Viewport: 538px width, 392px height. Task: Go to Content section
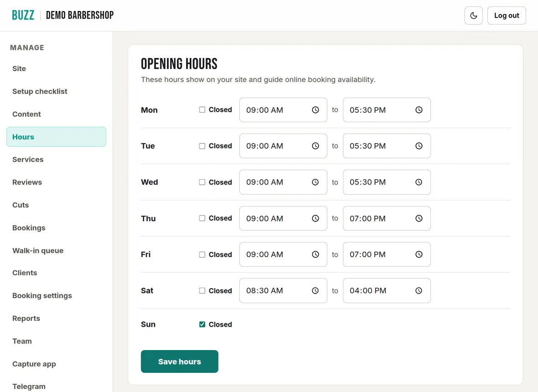click(x=56, y=114)
